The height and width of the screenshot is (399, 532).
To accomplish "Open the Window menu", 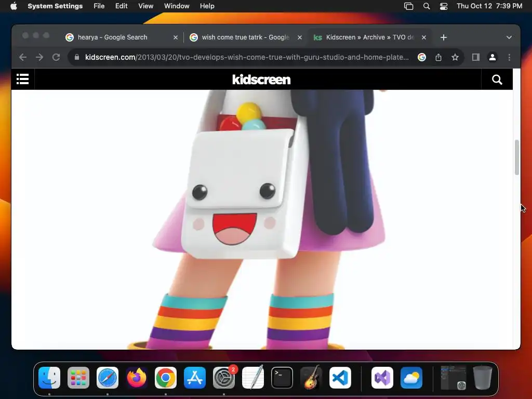I will pos(177,6).
